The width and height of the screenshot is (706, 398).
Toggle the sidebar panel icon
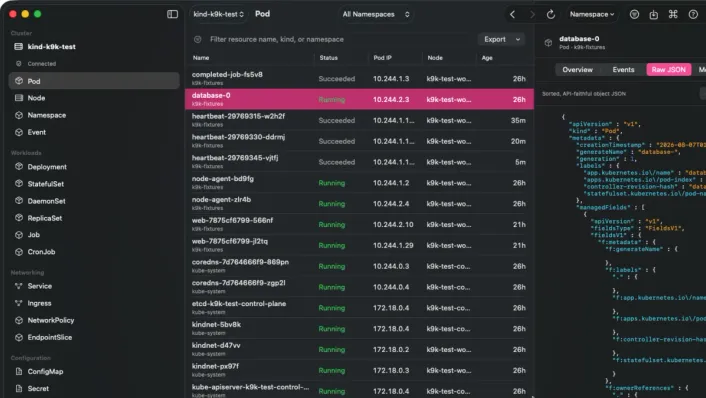click(x=172, y=14)
